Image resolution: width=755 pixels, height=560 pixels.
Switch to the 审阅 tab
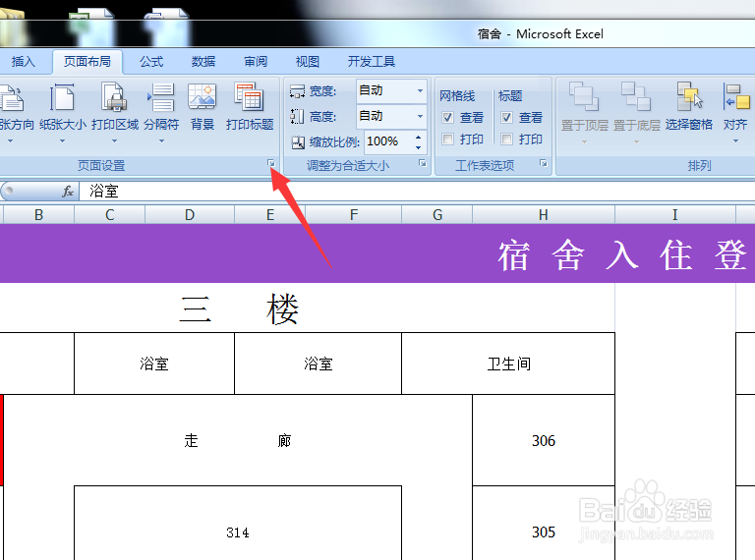pyautogui.click(x=256, y=62)
